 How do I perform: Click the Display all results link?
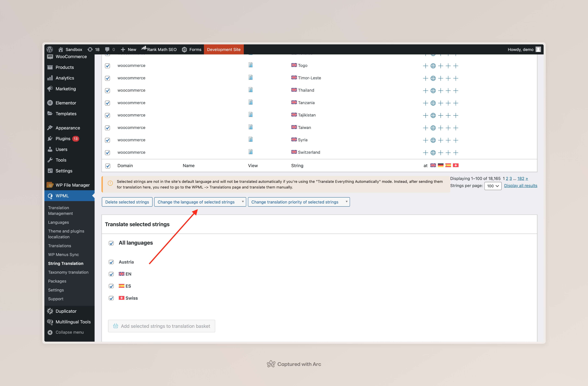click(x=521, y=186)
